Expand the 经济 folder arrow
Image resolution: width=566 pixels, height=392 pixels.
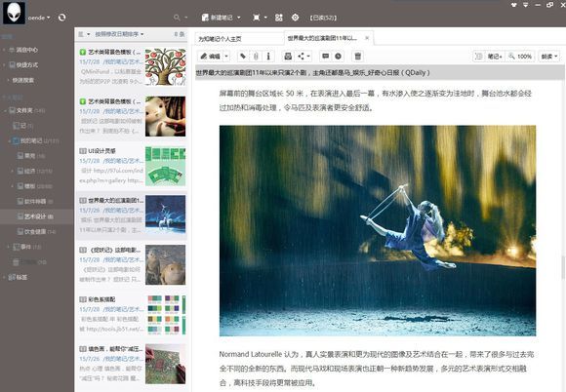coord(13,171)
